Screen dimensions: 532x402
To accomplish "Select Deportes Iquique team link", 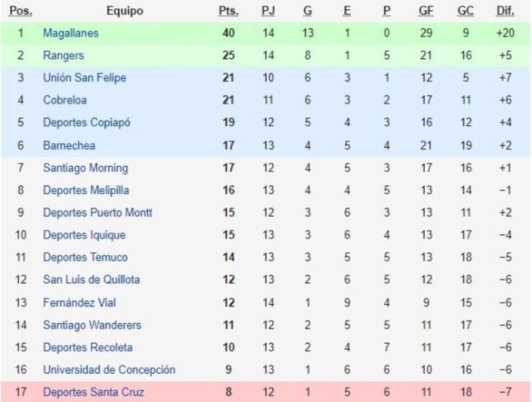I will pyautogui.click(x=84, y=235).
